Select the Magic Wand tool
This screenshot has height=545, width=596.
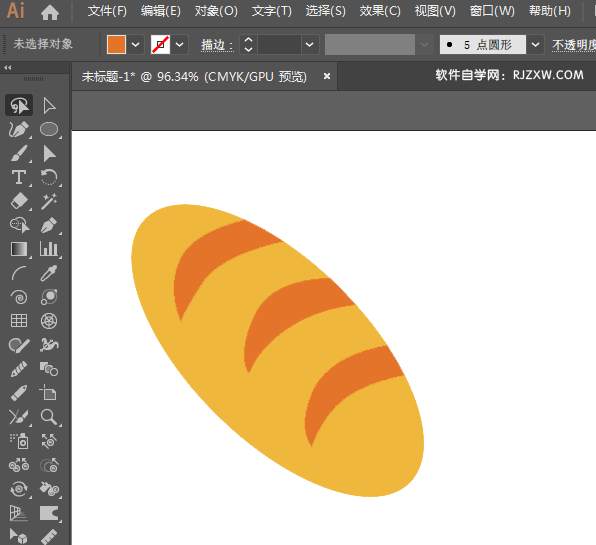click(49, 201)
